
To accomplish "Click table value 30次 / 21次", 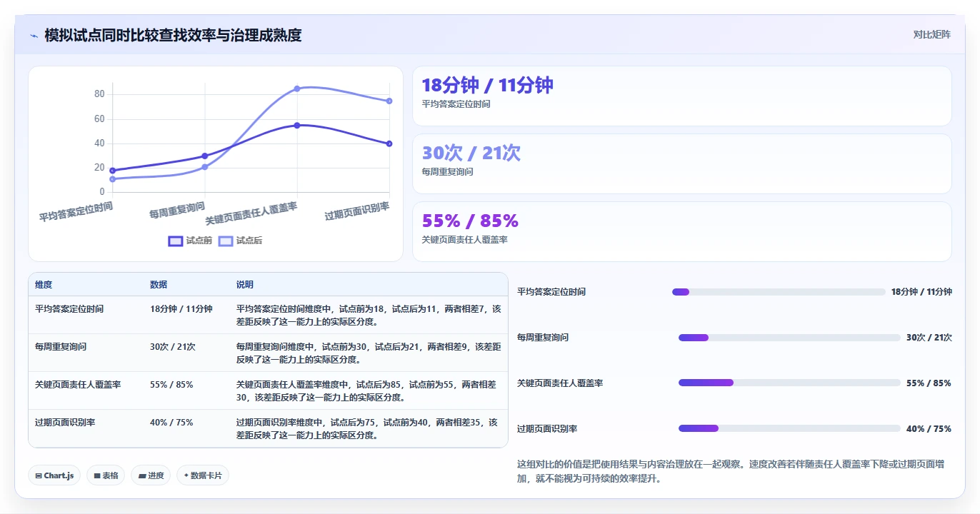I will (x=173, y=347).
